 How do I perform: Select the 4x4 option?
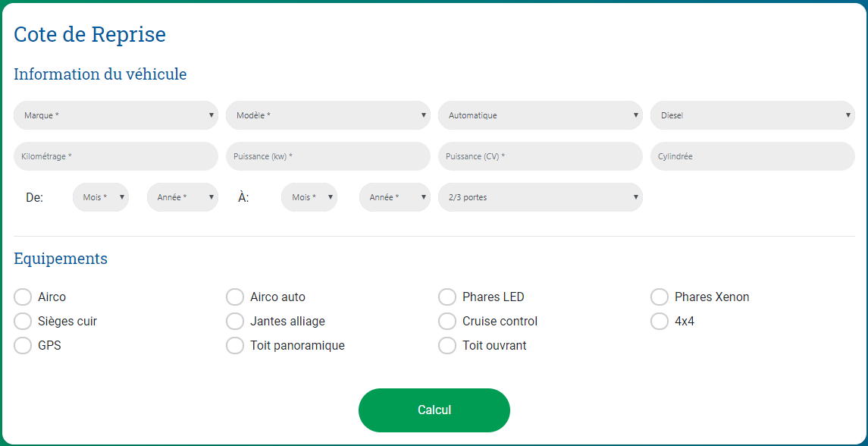[660, 322]
